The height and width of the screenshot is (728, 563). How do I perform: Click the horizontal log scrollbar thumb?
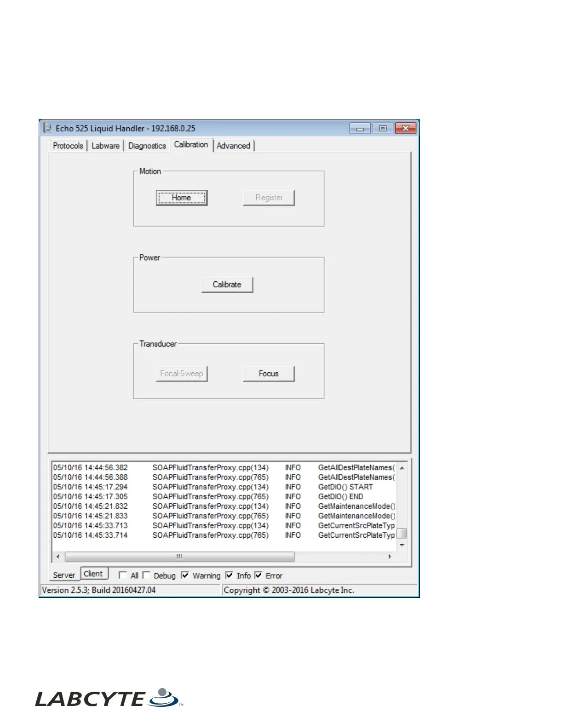(180, 557)
